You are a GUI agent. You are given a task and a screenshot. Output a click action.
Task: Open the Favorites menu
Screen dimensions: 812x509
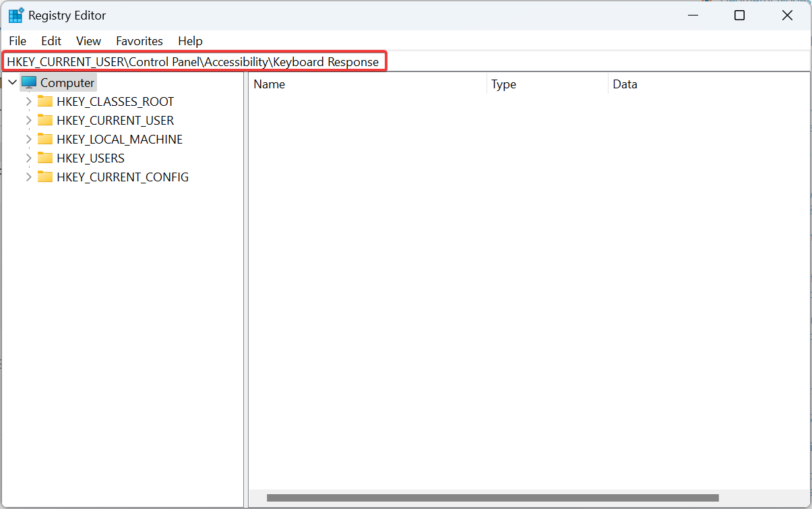(139, 41)
